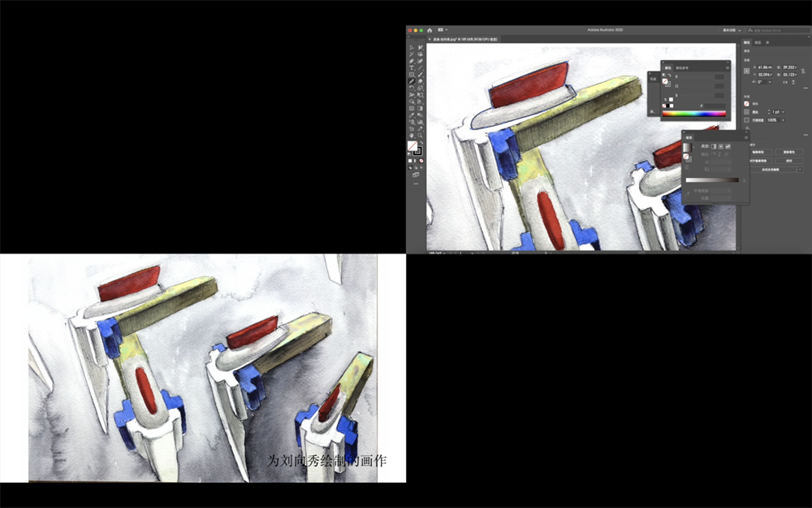
Task: Select the Artboard tool
Action: pos(412,128)
